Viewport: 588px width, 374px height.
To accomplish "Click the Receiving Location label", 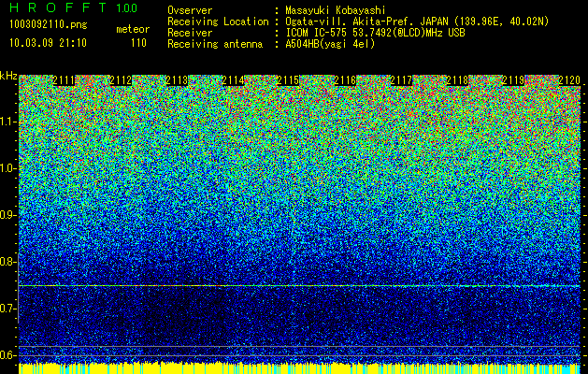I will point(218,22).
